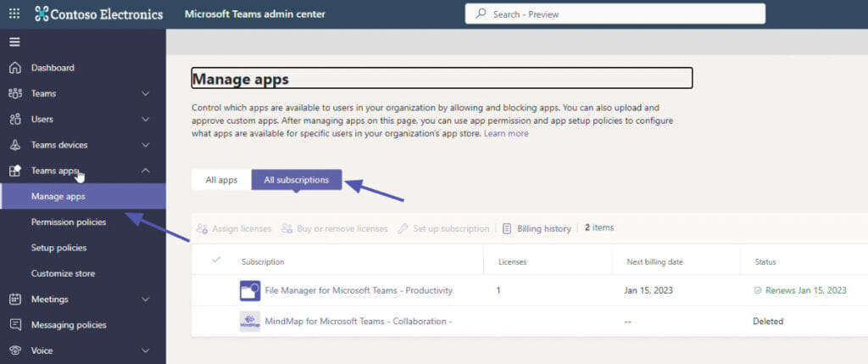Toggle the hamburger navigation menu
The height and width of the screenshot is (364, 868).
[x=15, y=42]
